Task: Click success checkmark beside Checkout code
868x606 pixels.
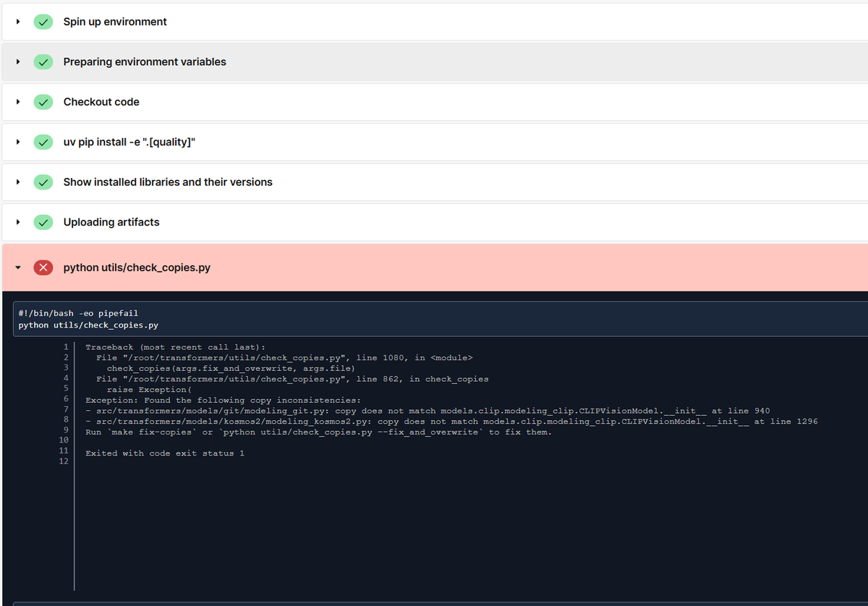Action: 43,102
